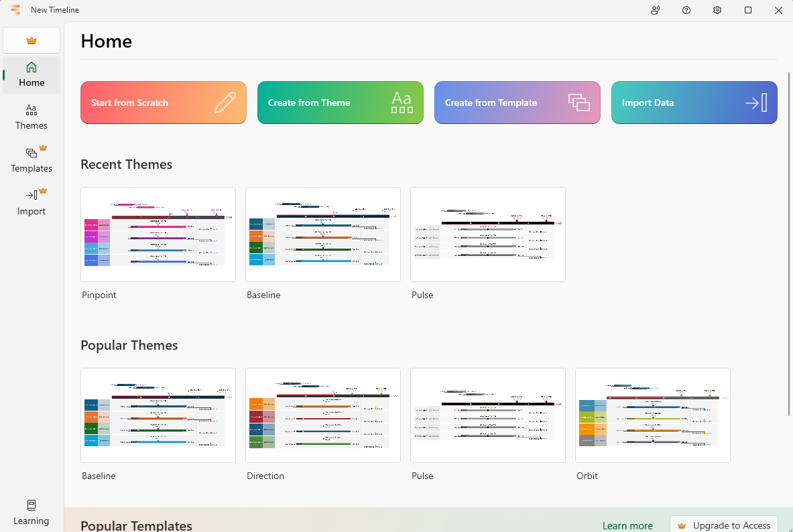Click the vertical scrollbar on the right
This screenshot has width=793, height=532.
790,243
